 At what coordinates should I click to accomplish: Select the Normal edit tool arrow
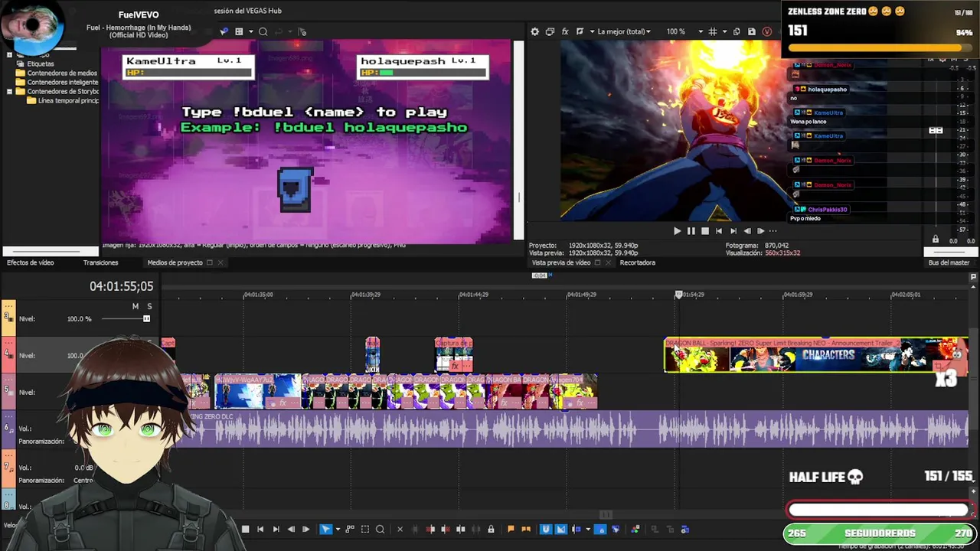point(325,529)
